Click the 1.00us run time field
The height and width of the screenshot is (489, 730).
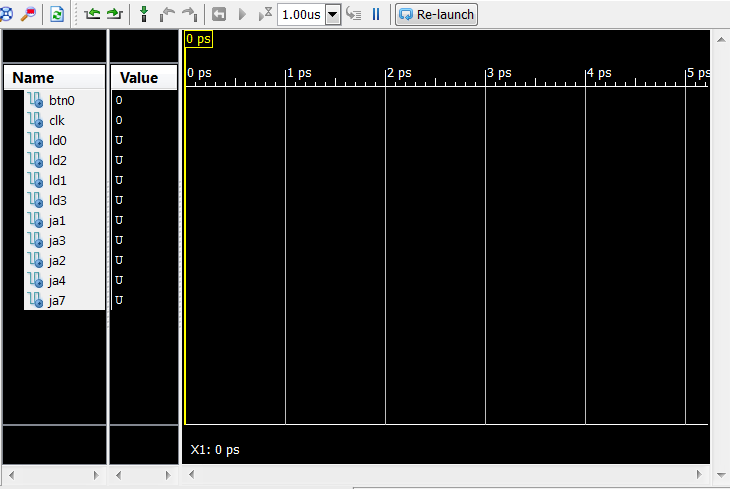(x=302, y=14)
